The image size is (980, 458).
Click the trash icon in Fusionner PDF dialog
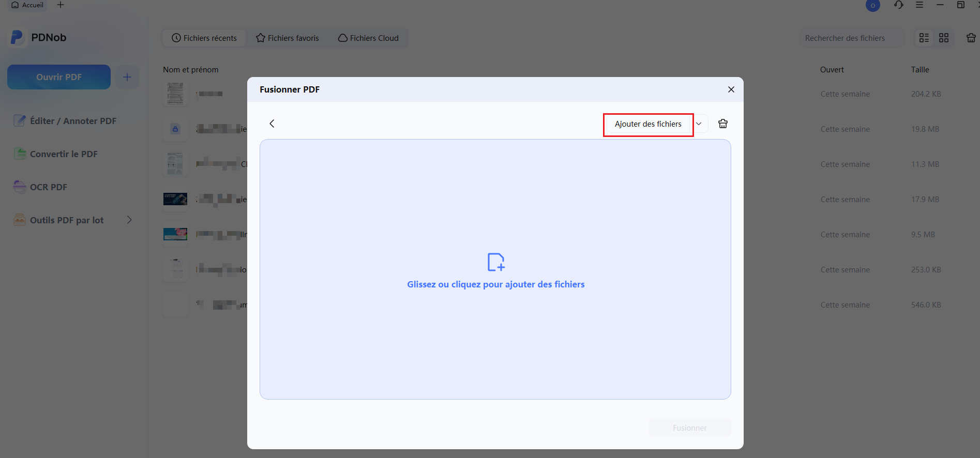point(723,124)
